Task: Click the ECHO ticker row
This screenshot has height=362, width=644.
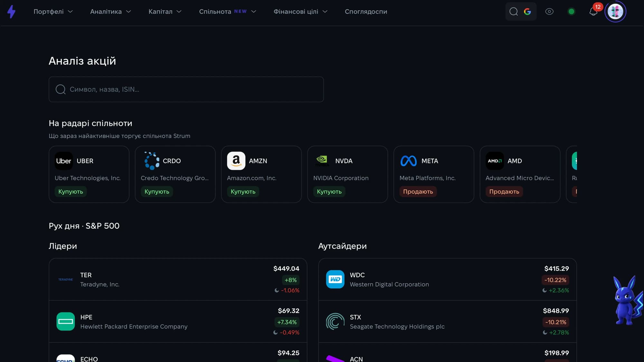Action: click(x=178, y=352)
